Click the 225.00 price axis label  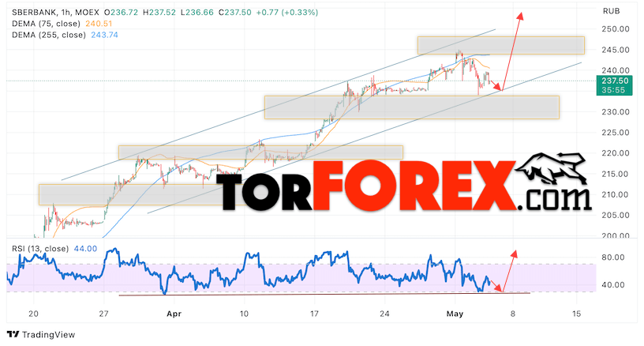(616, 133)
